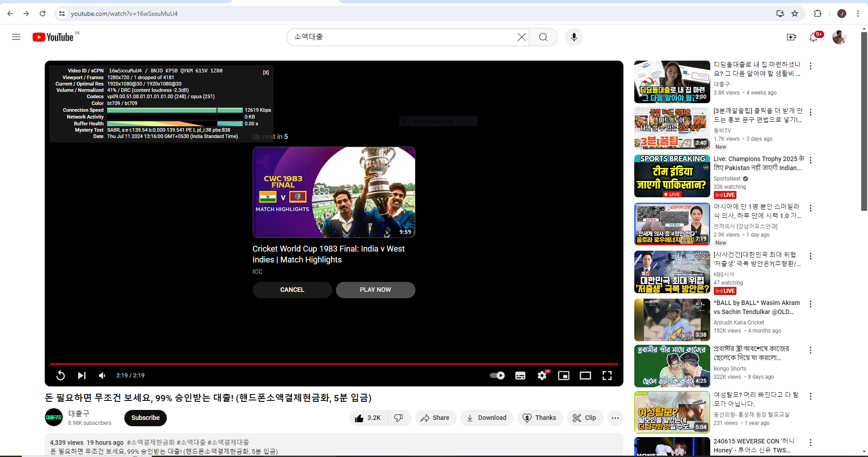Open options for 3분깨알꿀팁 video
This screenshot has width=868, height=457.
811,112
